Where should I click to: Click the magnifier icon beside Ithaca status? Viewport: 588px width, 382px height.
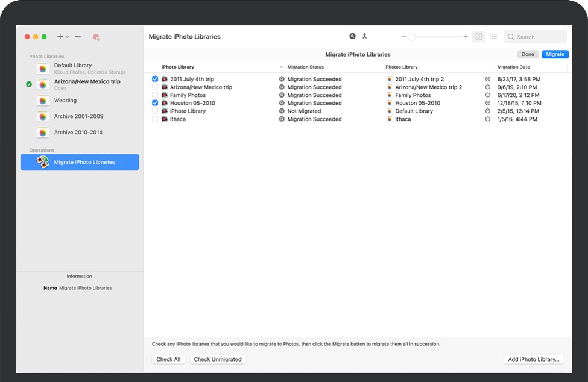[x=281, y=119]
